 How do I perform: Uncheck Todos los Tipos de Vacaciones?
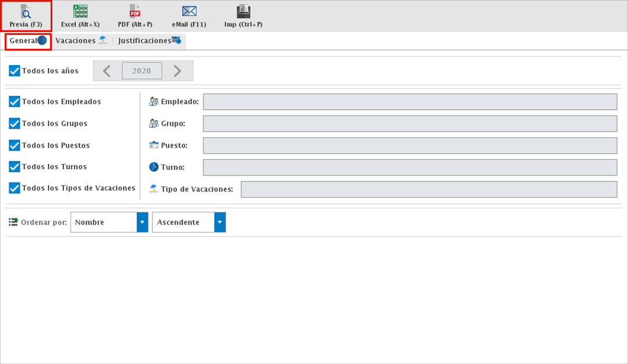pos(15,188)
